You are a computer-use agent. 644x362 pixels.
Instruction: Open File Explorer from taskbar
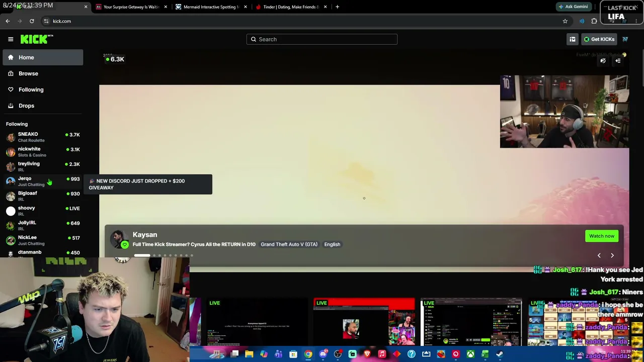tap(249, 354)
